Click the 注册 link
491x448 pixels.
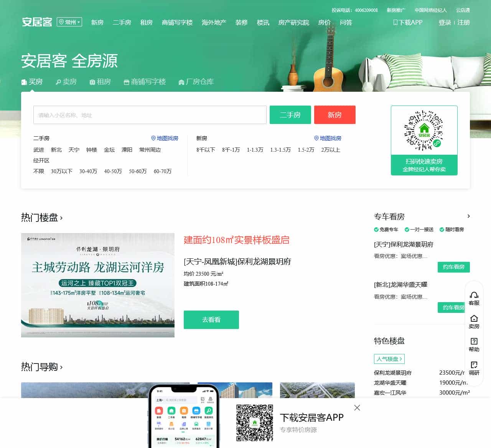coord(464,23)
